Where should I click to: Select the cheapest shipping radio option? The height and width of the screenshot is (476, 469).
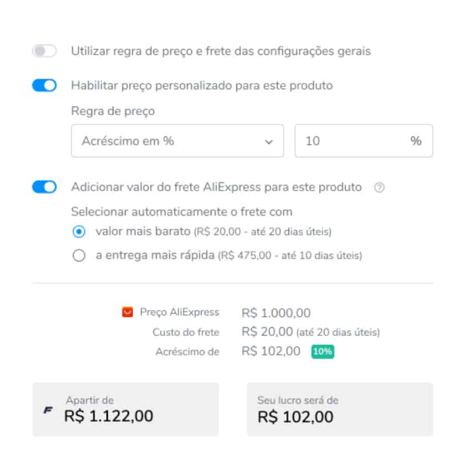pyautogui.click(x=79, y=232)
